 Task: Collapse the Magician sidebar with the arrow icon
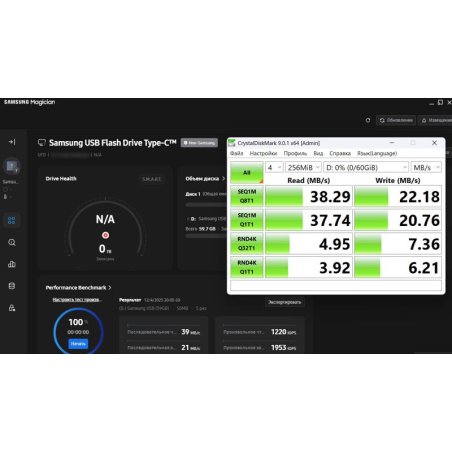pyautogui.click(x=12, y=142)
